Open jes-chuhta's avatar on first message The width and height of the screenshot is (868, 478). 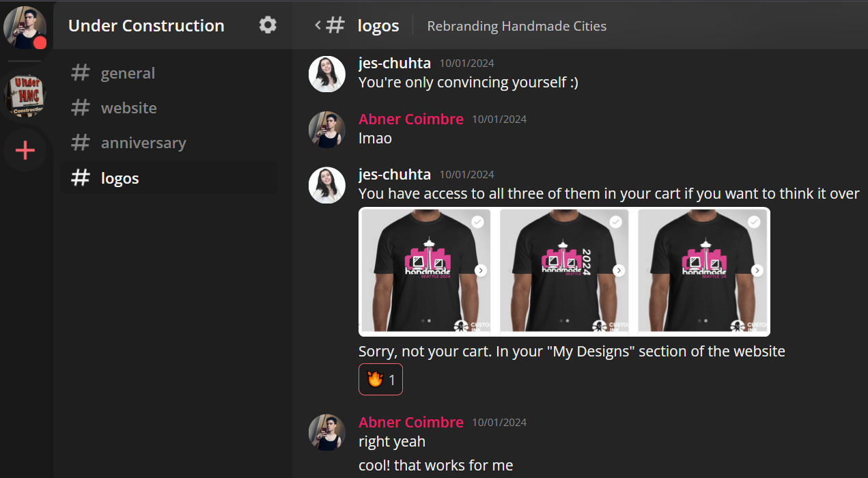pos(326,74)
